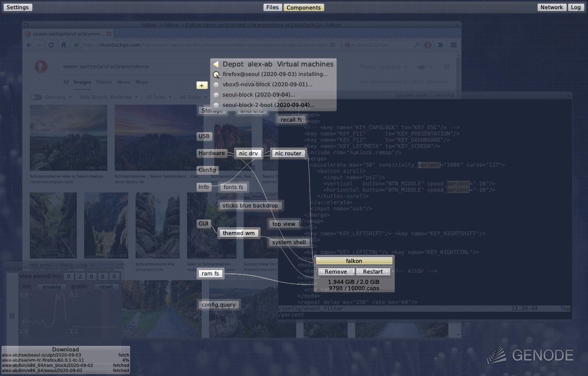Open Falkon's main hamburger menu
Screen dimensions: 588x376
point(453,45)
